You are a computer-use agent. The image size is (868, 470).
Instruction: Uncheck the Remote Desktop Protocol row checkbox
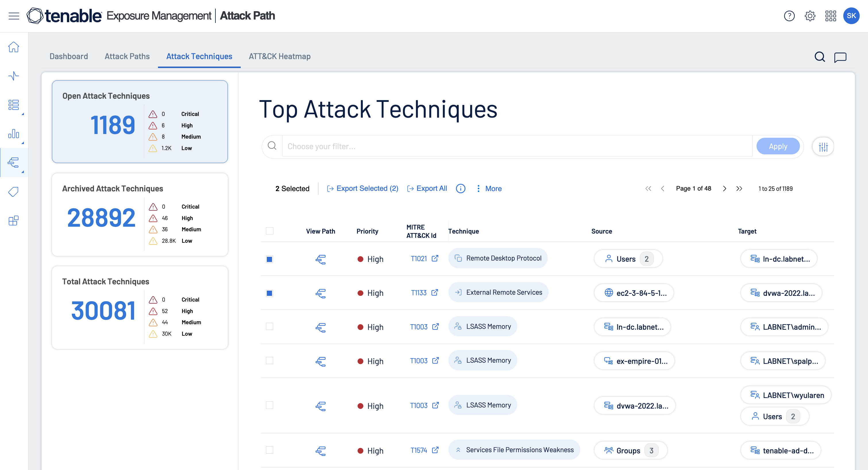[269, 259]
